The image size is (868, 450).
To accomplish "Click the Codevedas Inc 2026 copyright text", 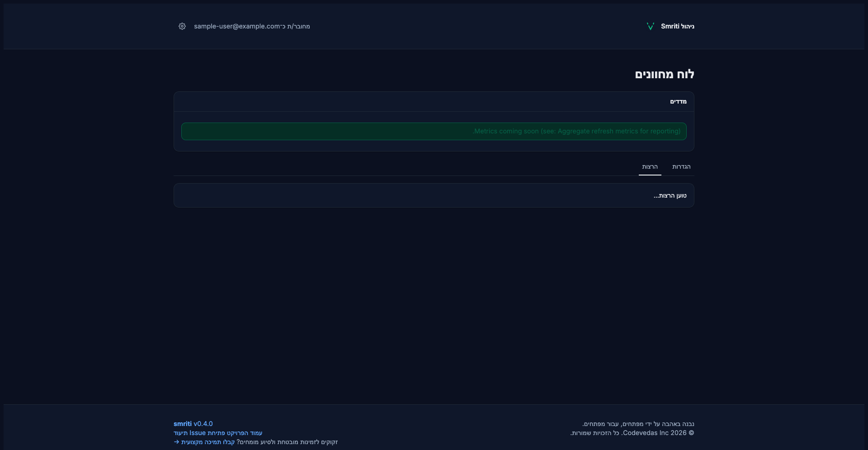I will tap(632, 433).
